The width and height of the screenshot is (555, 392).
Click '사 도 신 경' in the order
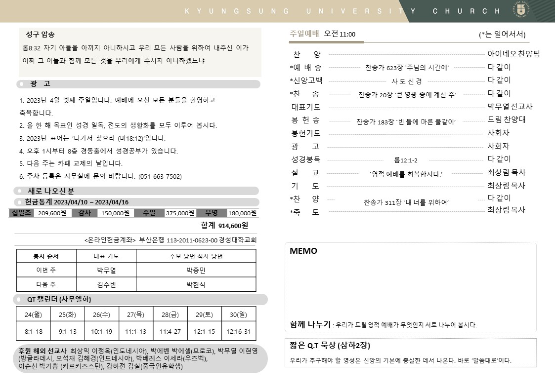click(407, 81)
